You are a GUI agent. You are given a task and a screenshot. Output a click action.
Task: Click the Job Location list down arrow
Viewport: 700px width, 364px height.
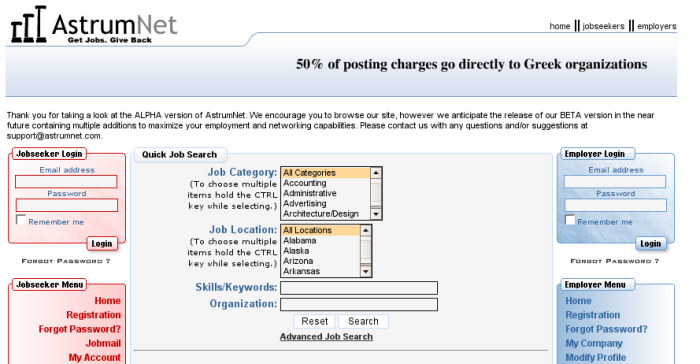[x=366, y=272]
